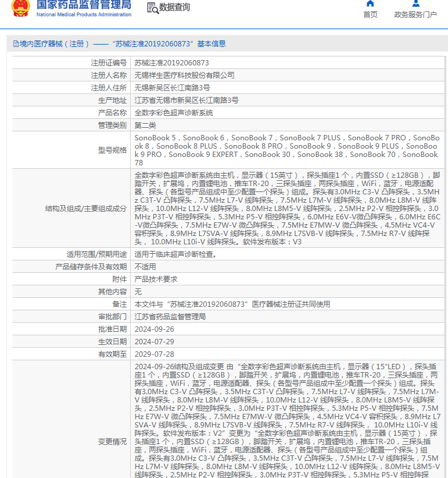The width and height of the screenshot is (448, 478).
Task: Click the 其他内容 label cell
Action: click(x=71, y=292)
